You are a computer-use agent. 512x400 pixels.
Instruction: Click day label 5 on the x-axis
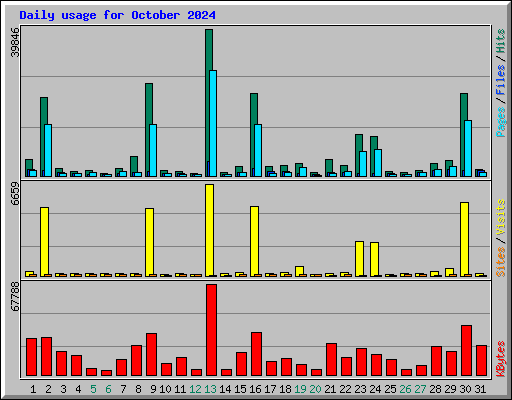click(x=93, y=389)
